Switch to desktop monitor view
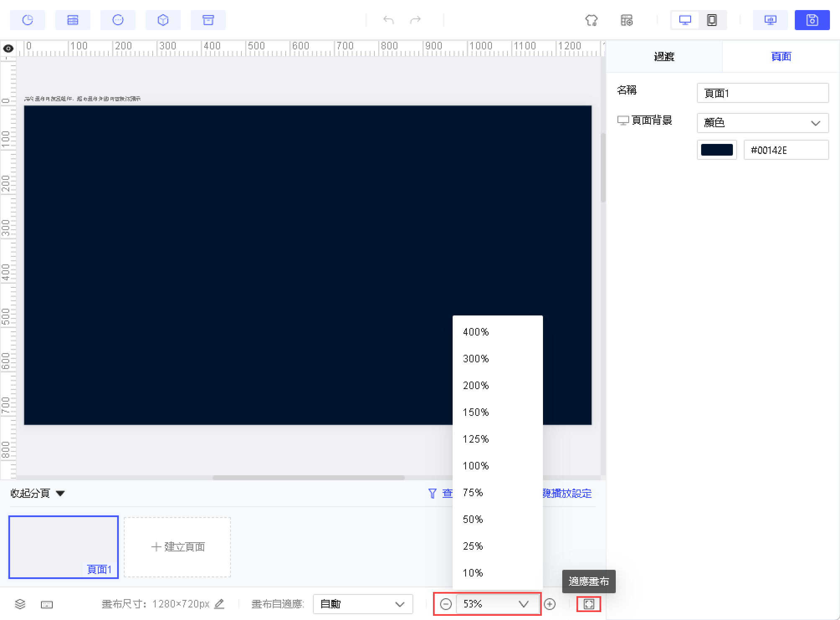Image resolution: width=840 pixels, height=620 pixels. 685,20
